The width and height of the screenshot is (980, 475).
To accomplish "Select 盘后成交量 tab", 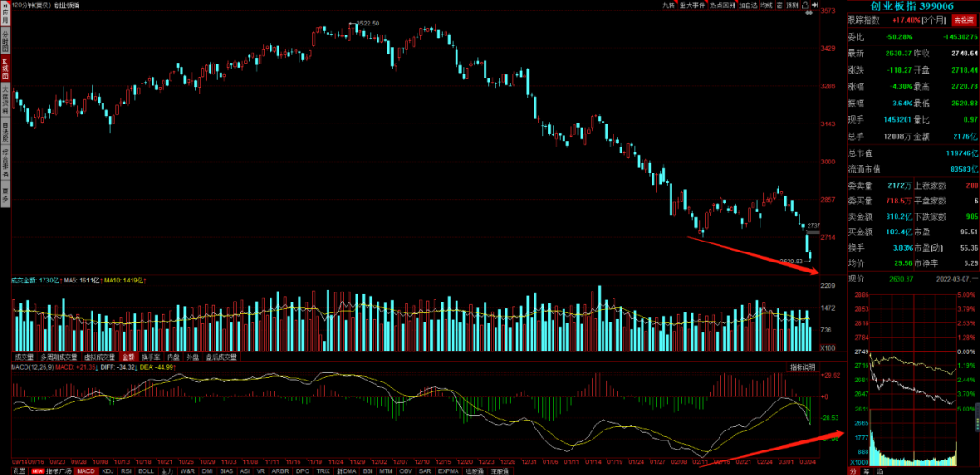I will 221,357.
